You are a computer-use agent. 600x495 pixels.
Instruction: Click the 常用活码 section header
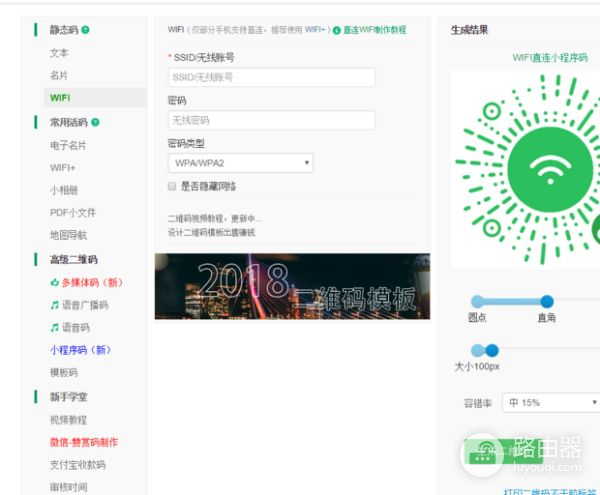pyautogui.click(x=68, y=122)
